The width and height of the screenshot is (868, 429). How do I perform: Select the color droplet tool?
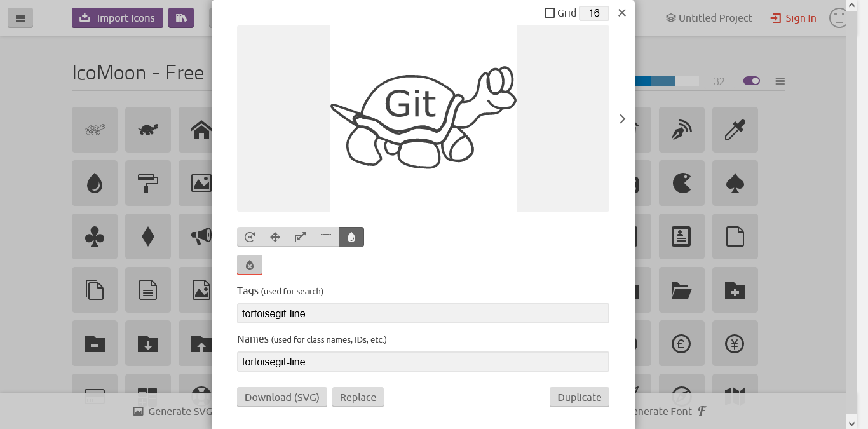351,237
